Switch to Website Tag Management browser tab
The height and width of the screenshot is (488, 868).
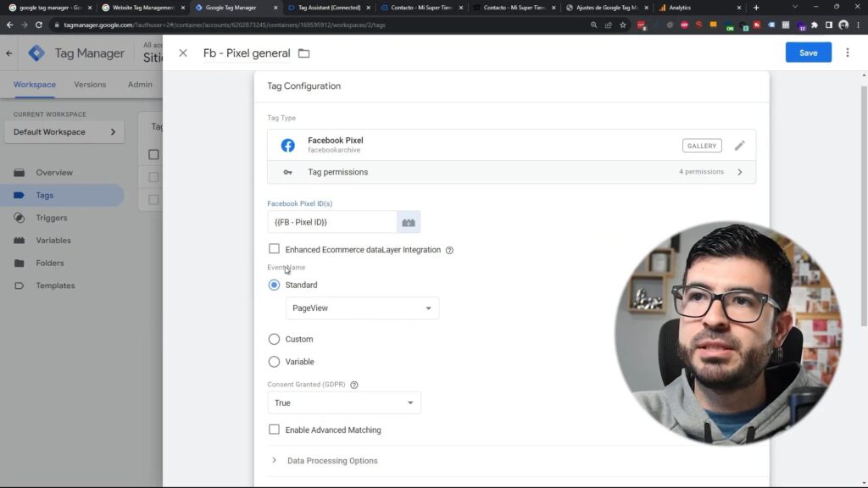click(x=142, y=8)
